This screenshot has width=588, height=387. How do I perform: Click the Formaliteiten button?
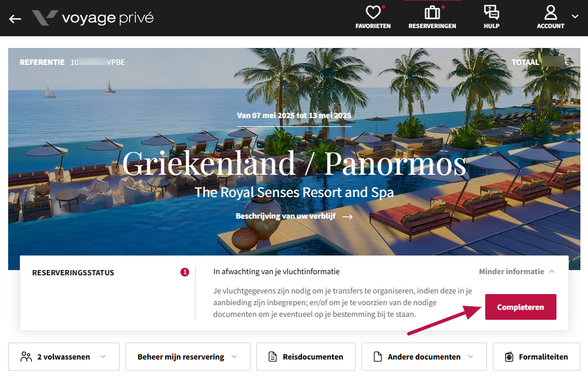[x=536, y=357]
